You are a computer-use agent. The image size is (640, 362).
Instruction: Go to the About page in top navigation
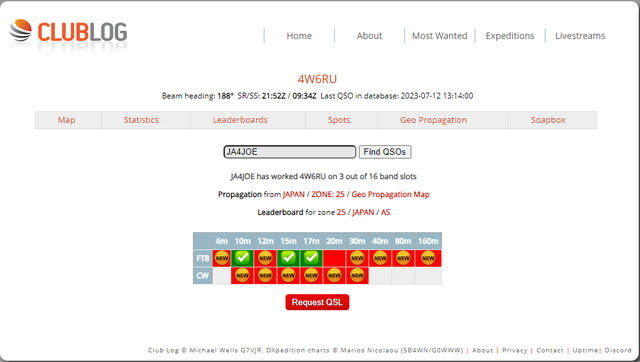[x=369, y=36]
